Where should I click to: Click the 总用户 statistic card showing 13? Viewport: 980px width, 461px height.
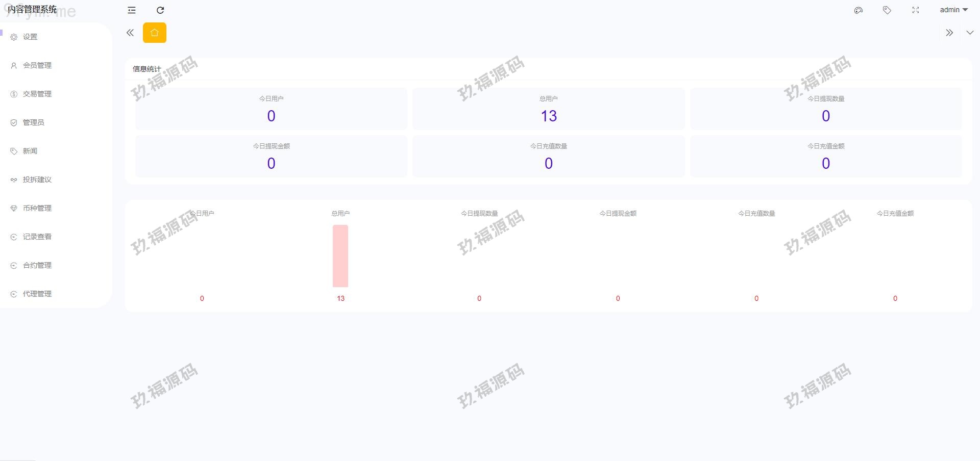coord(548,109)
